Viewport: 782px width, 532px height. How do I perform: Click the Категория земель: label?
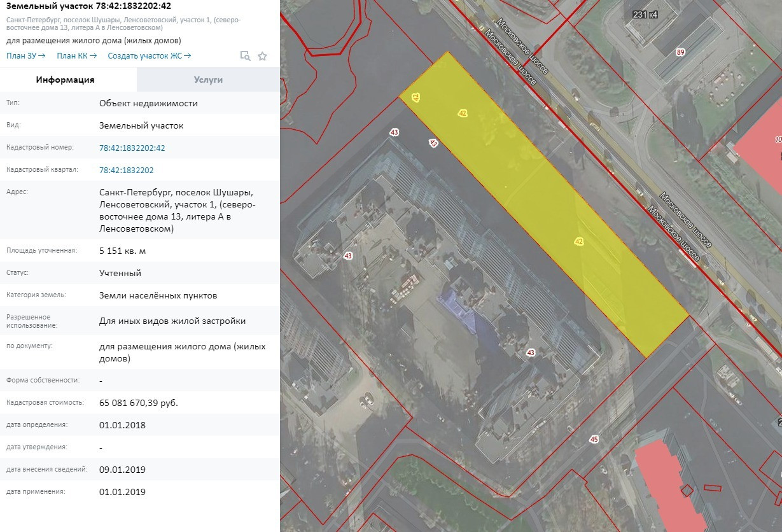click(x=36, y=295)
